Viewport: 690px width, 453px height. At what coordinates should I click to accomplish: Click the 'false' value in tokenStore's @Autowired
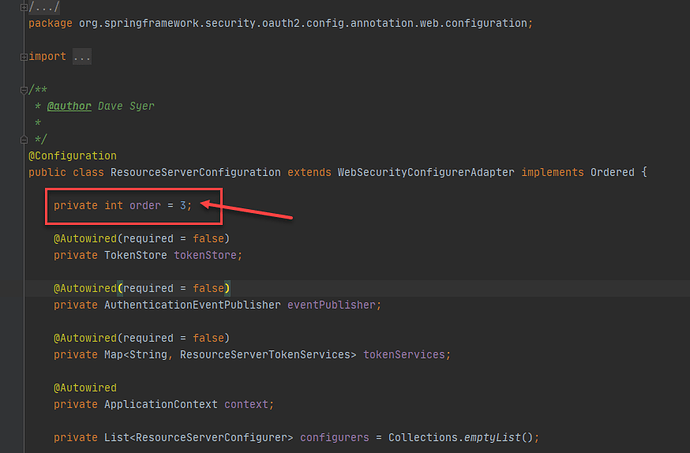pos(208,239)
